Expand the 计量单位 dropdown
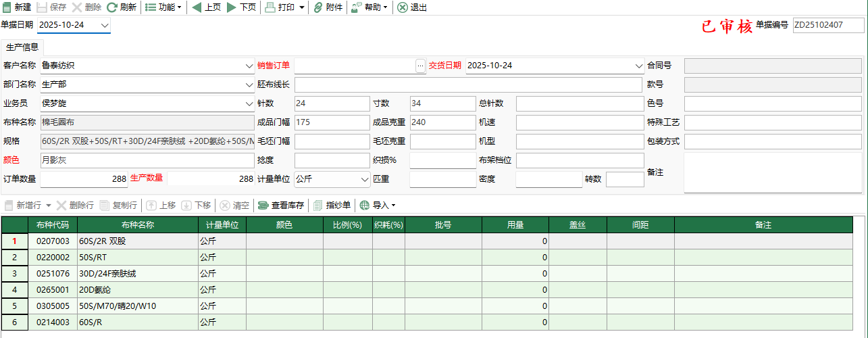The image size is (868, 338). click(363, 179)
